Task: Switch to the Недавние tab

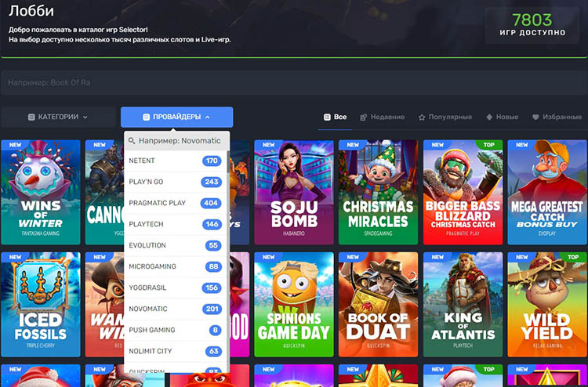Action: 382,118
